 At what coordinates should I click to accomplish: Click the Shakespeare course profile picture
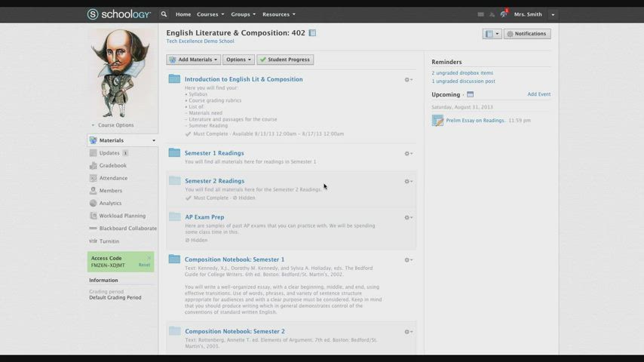[x=121, y=74]
